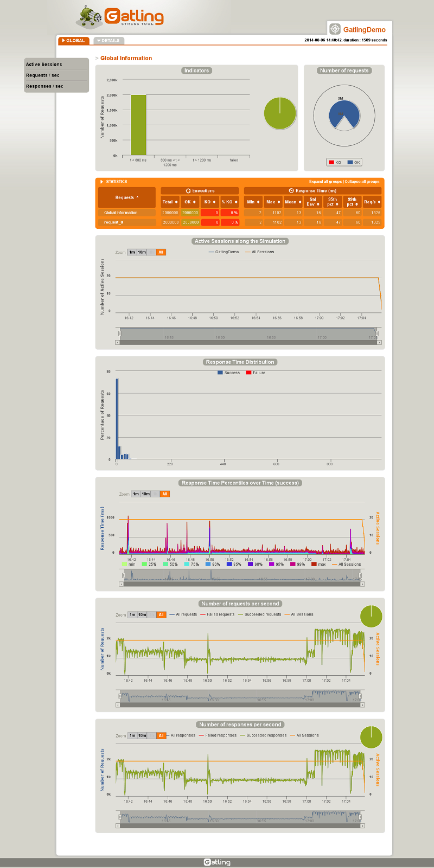Sort statistics by OK column
434x868 pixels.
click(x=190, y=202)
